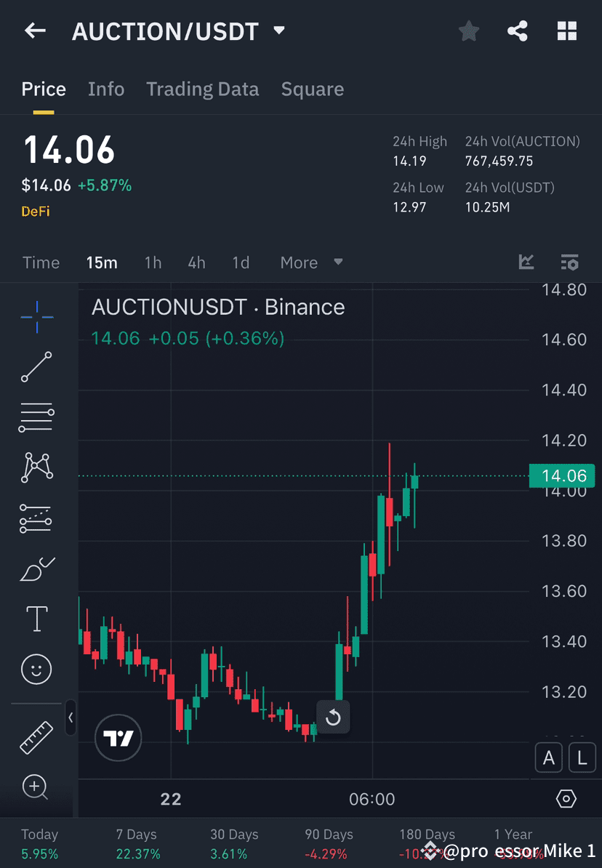Select the crosshair tool
602x868 pixels.
tap(36, 316)
